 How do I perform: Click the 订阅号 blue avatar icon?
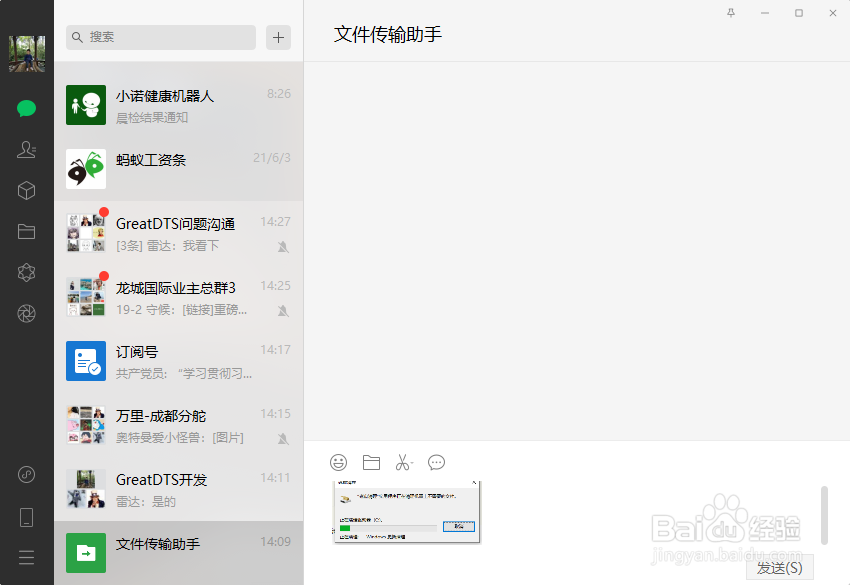click(86, 361)
